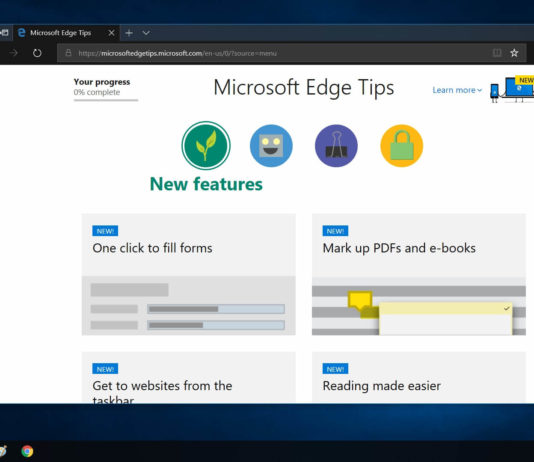The width and height of the screenshot is (534, 462).
Task: Open Mark up PDFs and e-books tip
Action: (419, 274)
